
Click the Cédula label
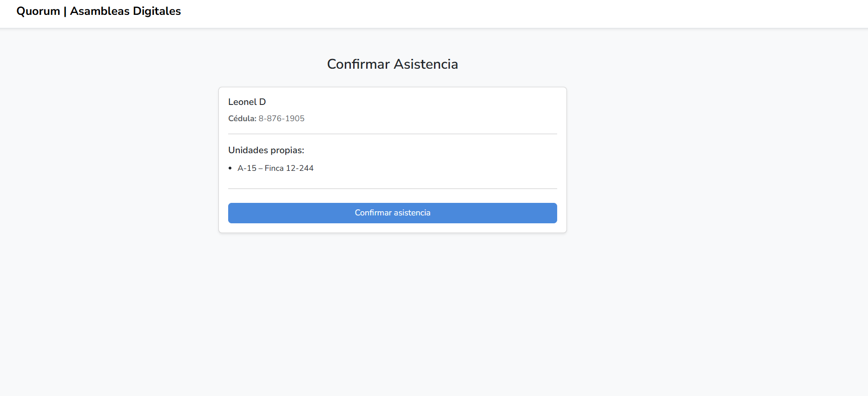click(242, 118)
